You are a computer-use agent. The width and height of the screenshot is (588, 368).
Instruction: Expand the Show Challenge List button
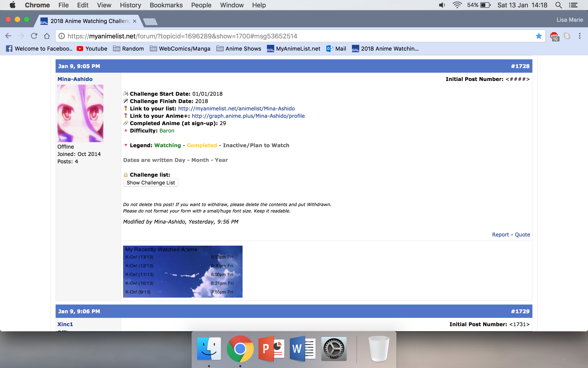pos(151,183)
